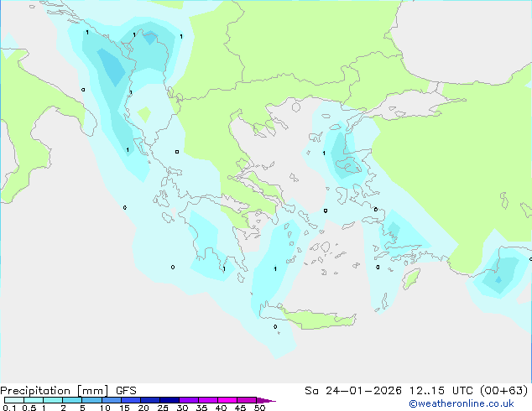Image resolution: width=532 pixels, height=411 pixels.
Task: Click the 'Precipitation' title text
Action: coord(35,391)
